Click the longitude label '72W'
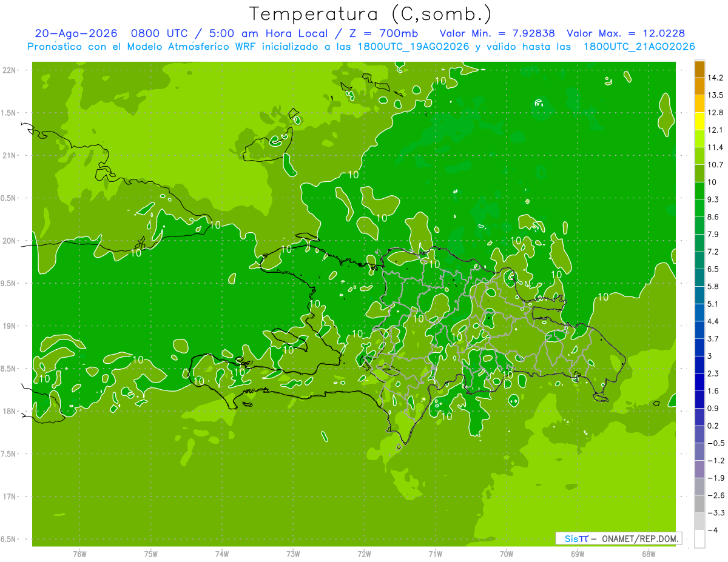This screenshot has height=562, width=728. 365,555
